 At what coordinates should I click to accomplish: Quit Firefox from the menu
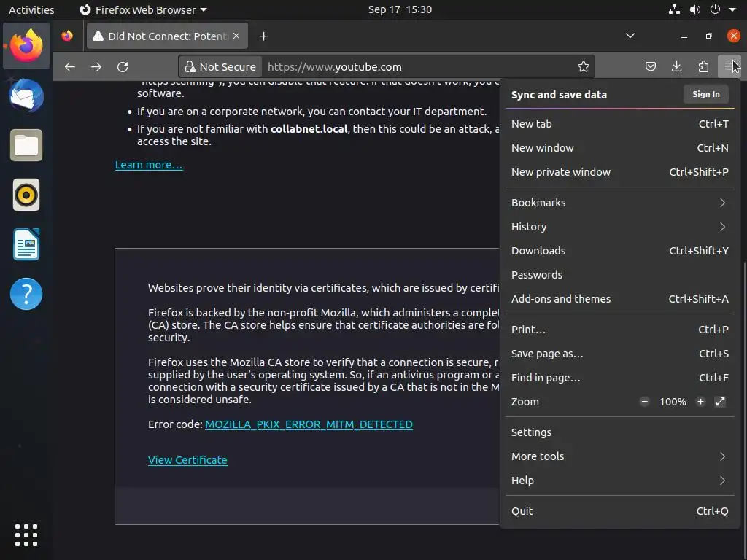click(620, 511)
